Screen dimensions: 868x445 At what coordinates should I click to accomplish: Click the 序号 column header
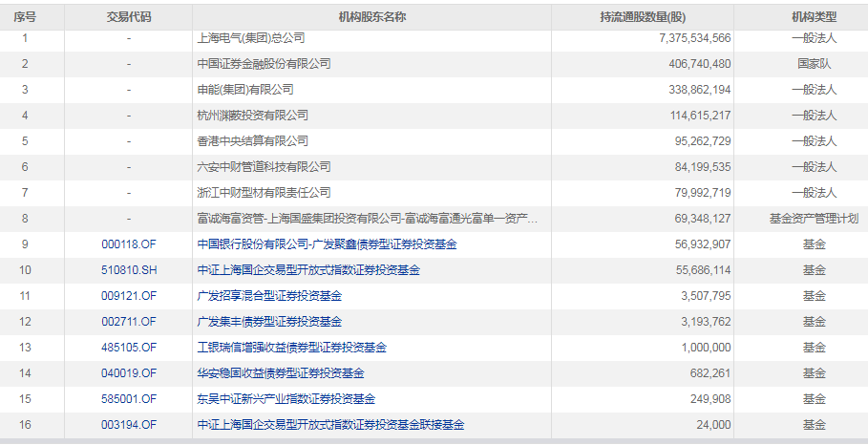point(25,17)
